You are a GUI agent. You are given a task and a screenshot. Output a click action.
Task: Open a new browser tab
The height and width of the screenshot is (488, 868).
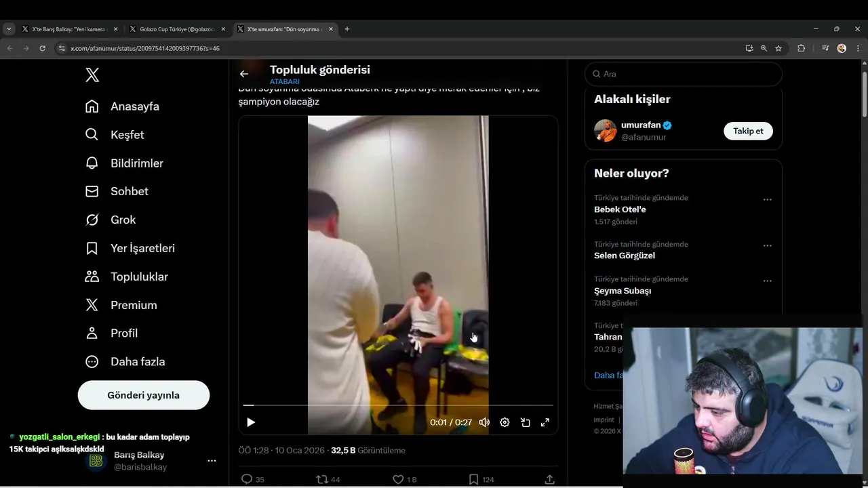coord(347,29)
